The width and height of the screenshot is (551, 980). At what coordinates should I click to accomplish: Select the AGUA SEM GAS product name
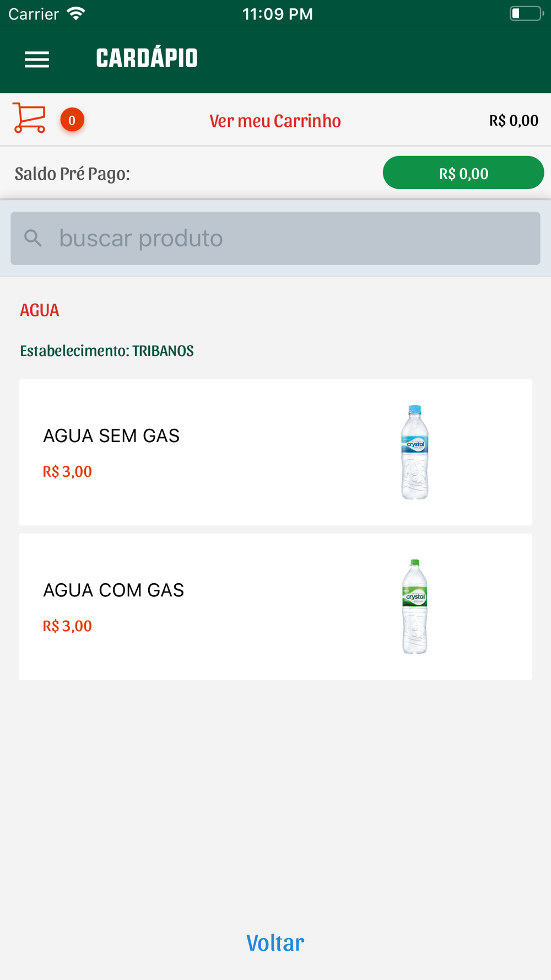point(111,436)
